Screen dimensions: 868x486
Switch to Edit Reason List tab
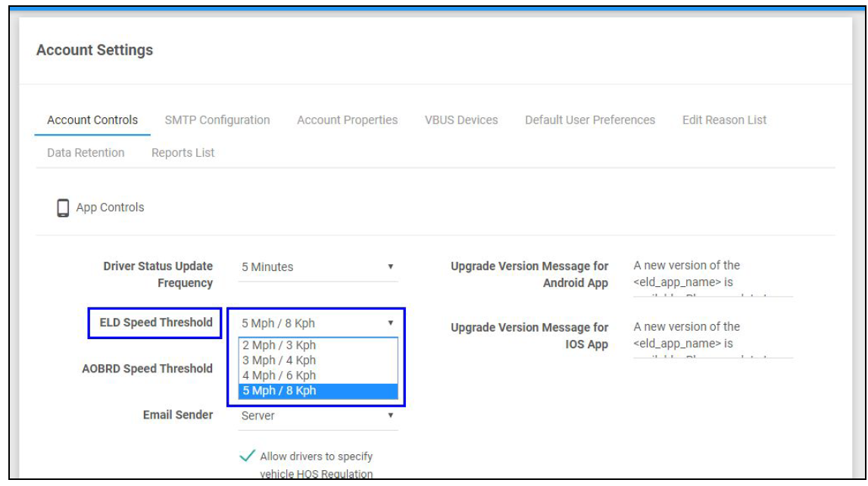click(x=724, y=120)
